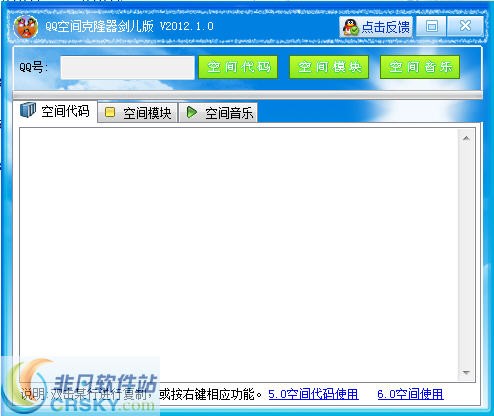Open the 6.0空间使用 link
The height and width of the screenshot is (416, 494).
[x=410, y=394]
